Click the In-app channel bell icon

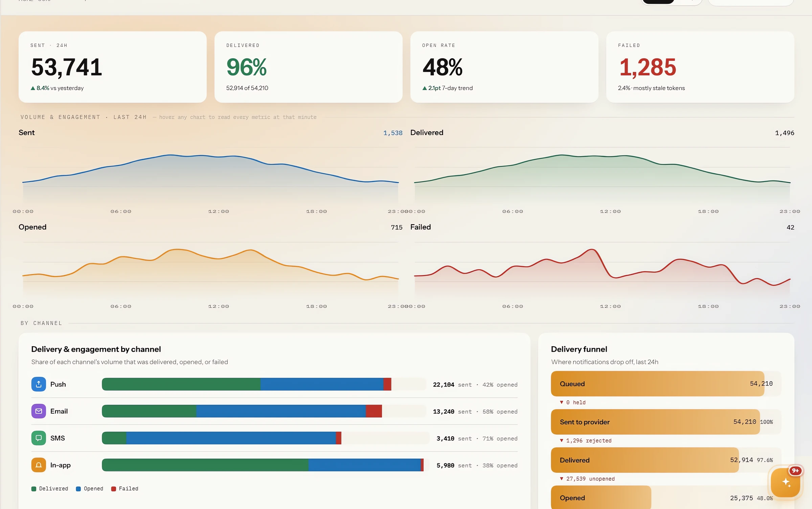(x=39, y=465)
